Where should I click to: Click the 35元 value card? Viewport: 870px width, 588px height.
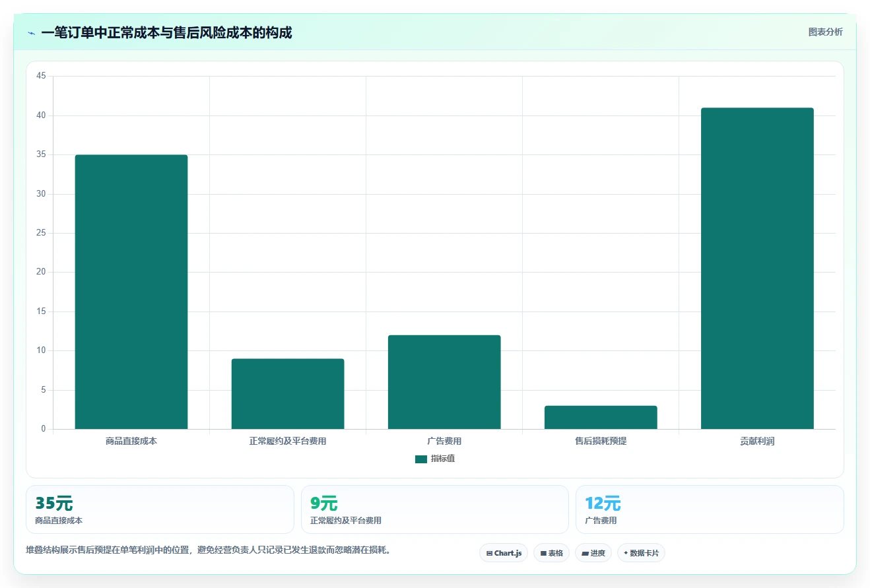(x=160, y=509)
